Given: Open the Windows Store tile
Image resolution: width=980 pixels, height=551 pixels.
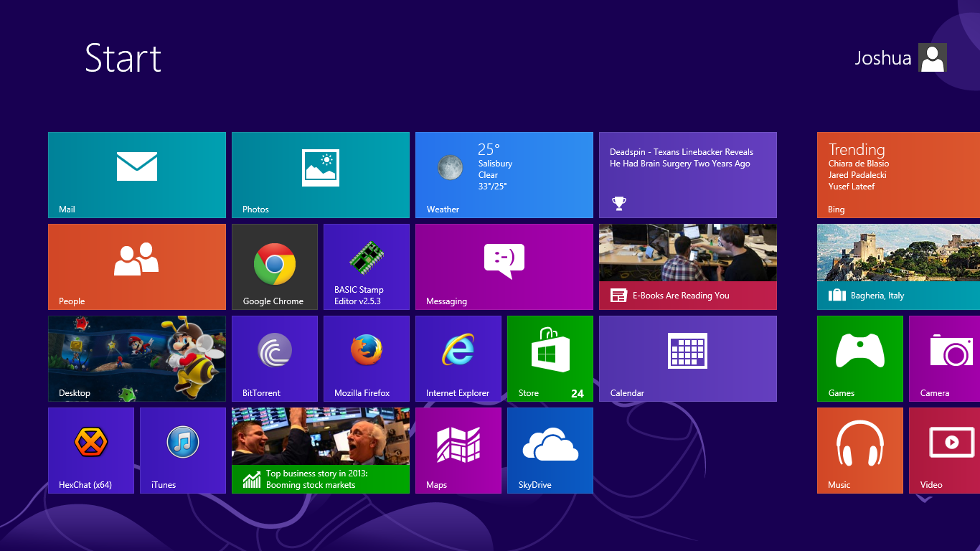Looking at the screenshot, I should click(550, 358).
